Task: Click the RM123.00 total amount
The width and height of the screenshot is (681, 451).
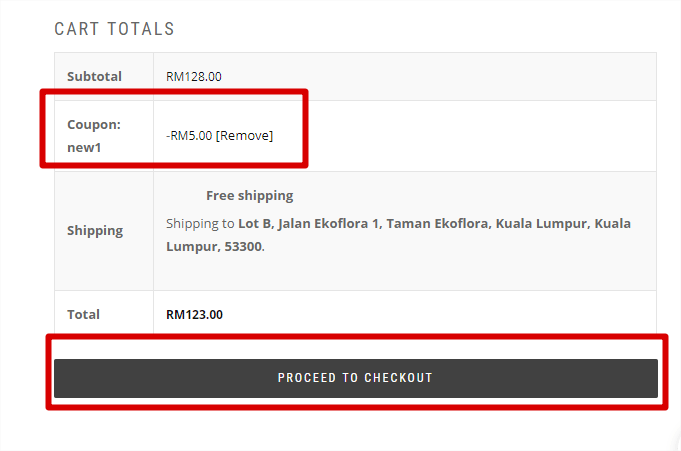Action: [194, 315]
